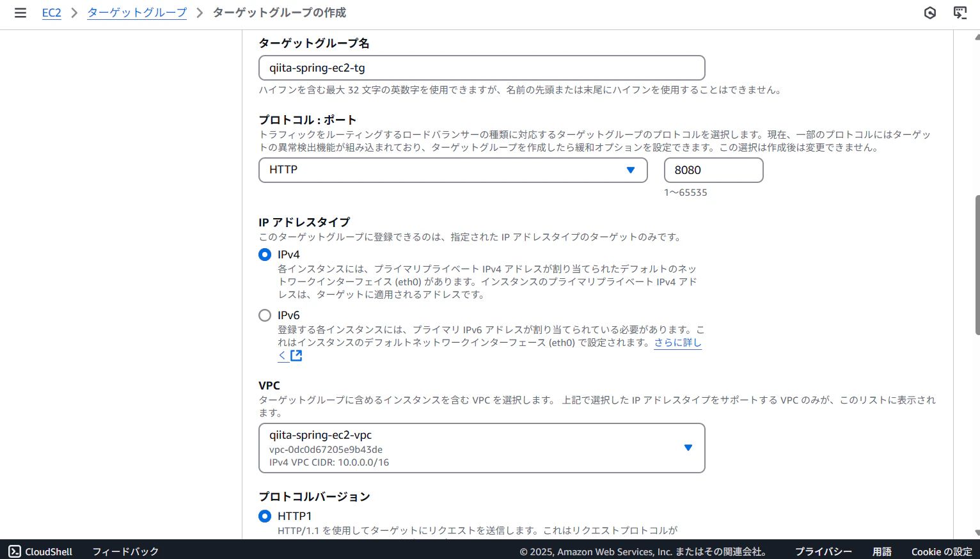This screenshot has height=559, width=980.
Task: Open Cookie の設定 in the footer
Action: pos(942,551)
